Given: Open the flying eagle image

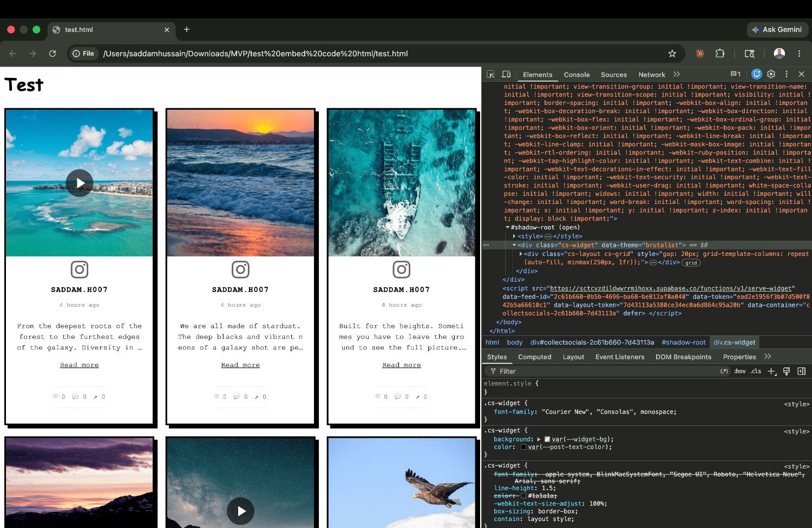Looking at the screenshot, I should tap(401, 483).
